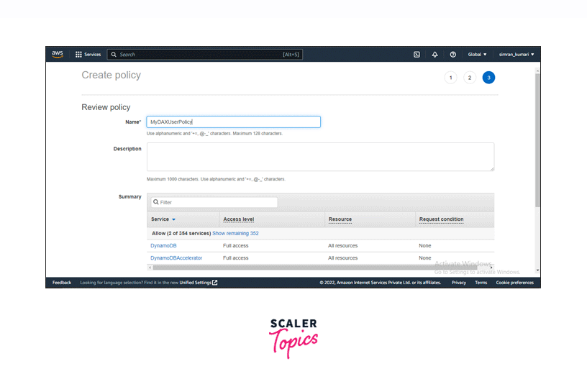
Task: Go to step 2 of wizard
Action: [x=470, y=78]
